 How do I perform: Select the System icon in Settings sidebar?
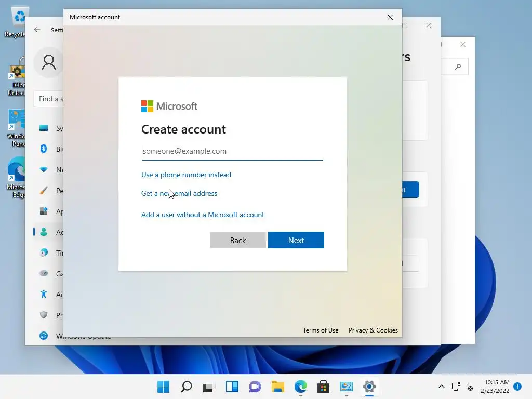point(44,128)
